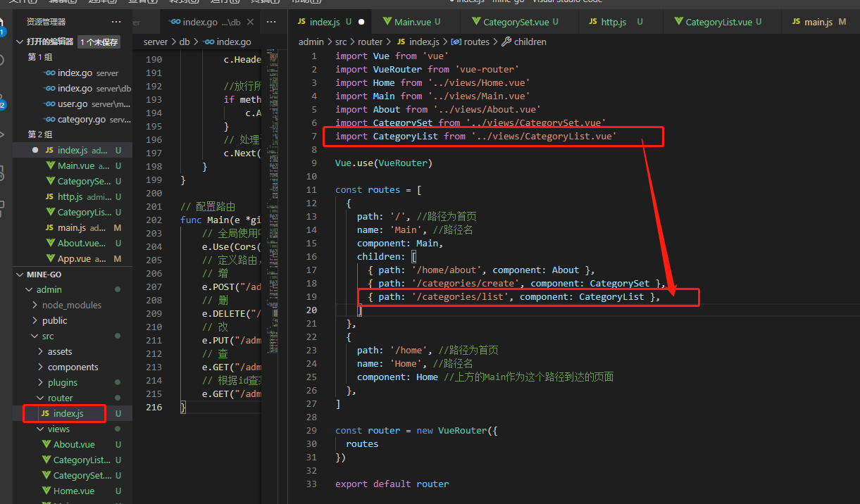Expand the assets folder
The image size is (860, 504).
click(x=41, y=352)
